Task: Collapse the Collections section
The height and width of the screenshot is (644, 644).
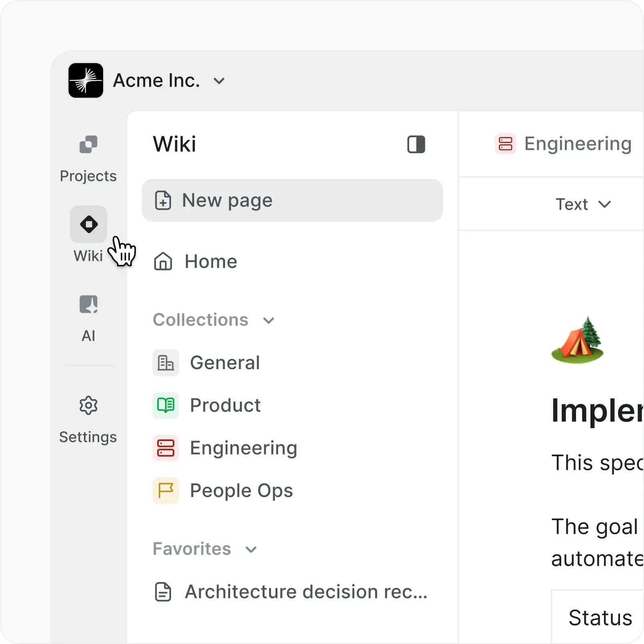Action: click(269, 320)
